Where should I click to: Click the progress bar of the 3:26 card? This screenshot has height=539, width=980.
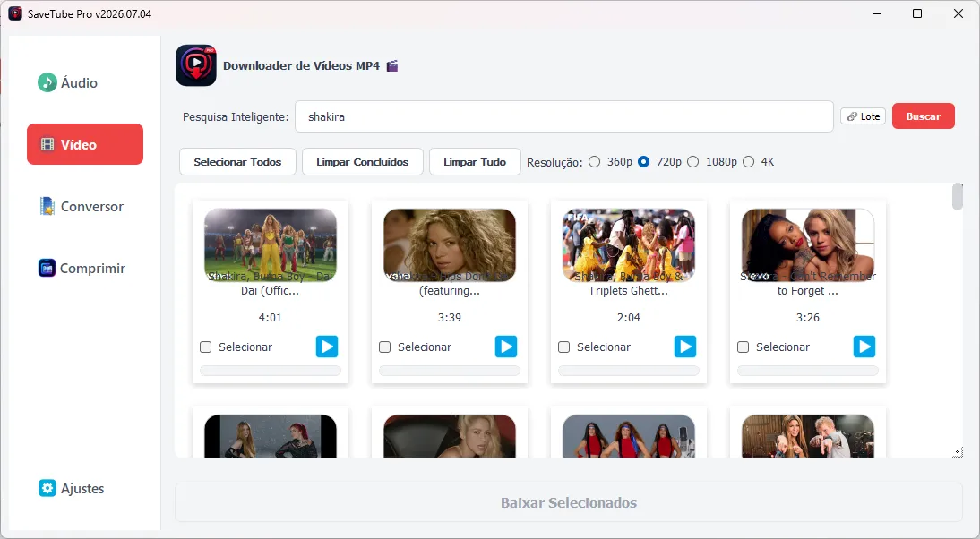pyautogui.click(x=808, y=371)
